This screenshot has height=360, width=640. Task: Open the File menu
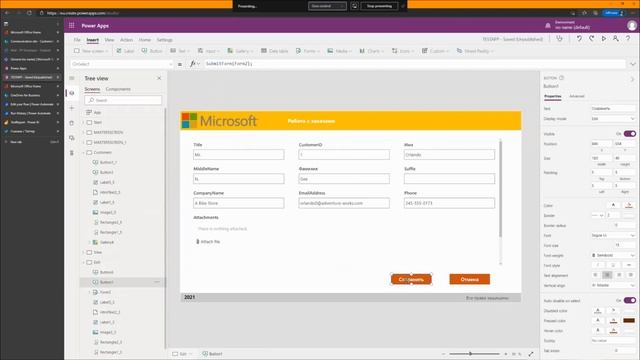[77, 40]
